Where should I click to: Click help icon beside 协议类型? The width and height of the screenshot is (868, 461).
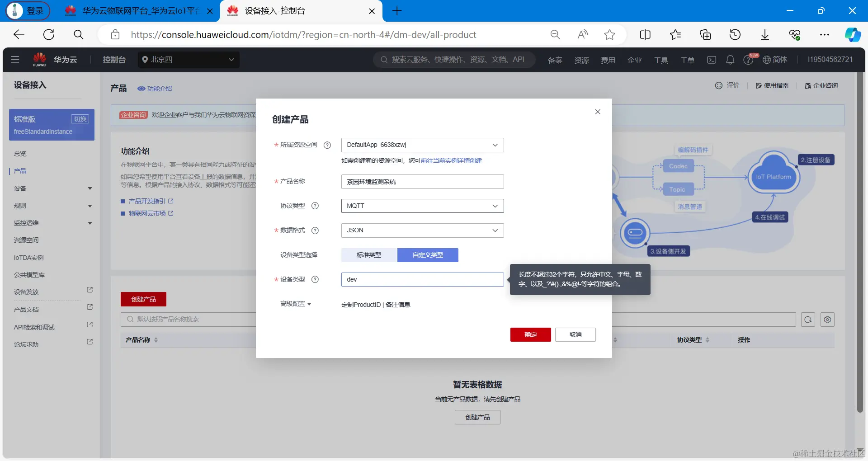coord(315,206)
